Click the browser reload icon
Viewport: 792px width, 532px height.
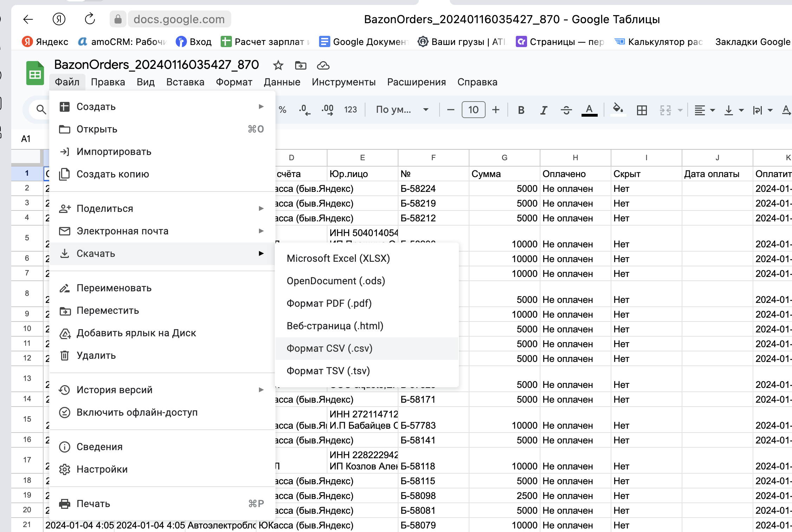click(x=90, y=19)
